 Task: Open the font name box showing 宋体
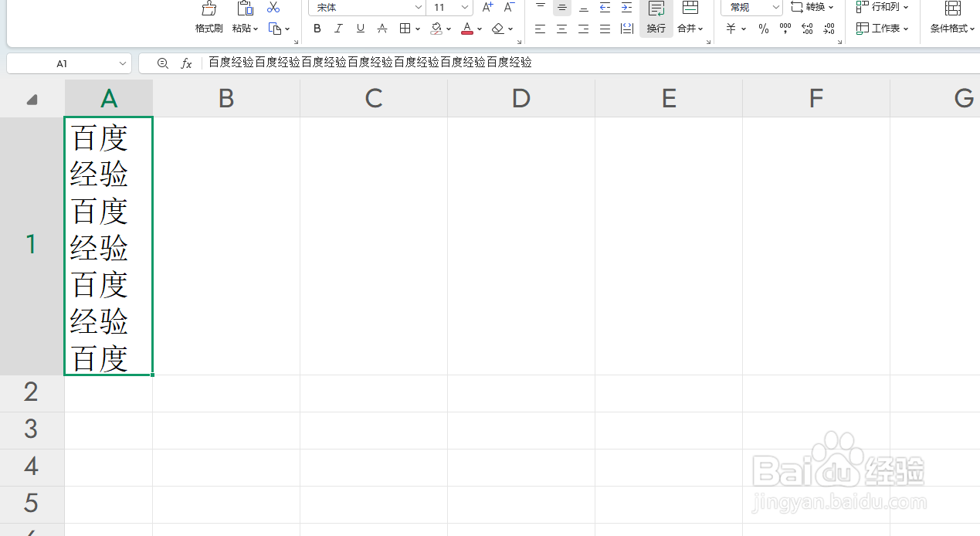(x=367, y=7)
